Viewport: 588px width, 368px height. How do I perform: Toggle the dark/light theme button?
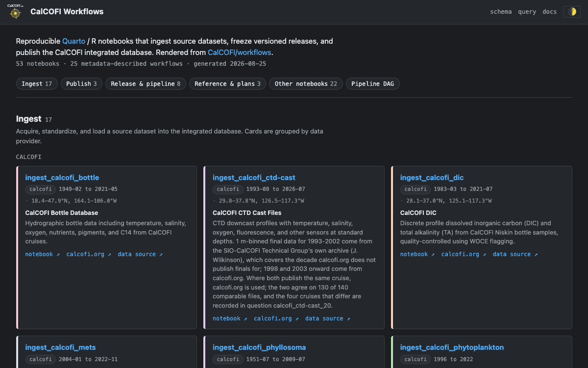(572, 12)
